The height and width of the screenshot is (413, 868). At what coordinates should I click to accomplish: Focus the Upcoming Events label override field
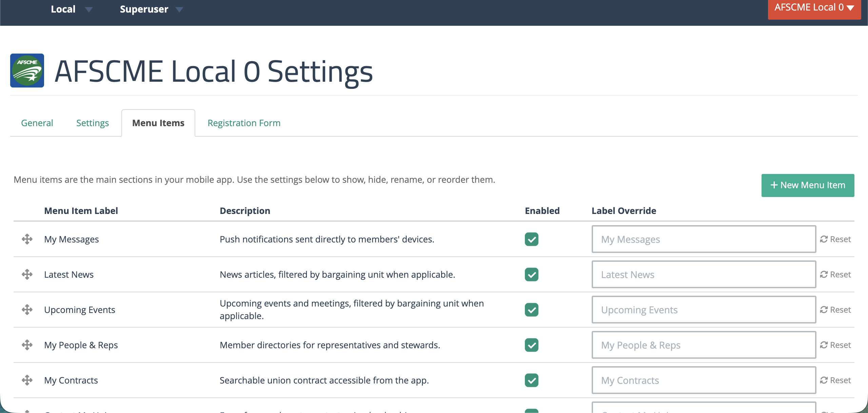(x=704, y=310)
